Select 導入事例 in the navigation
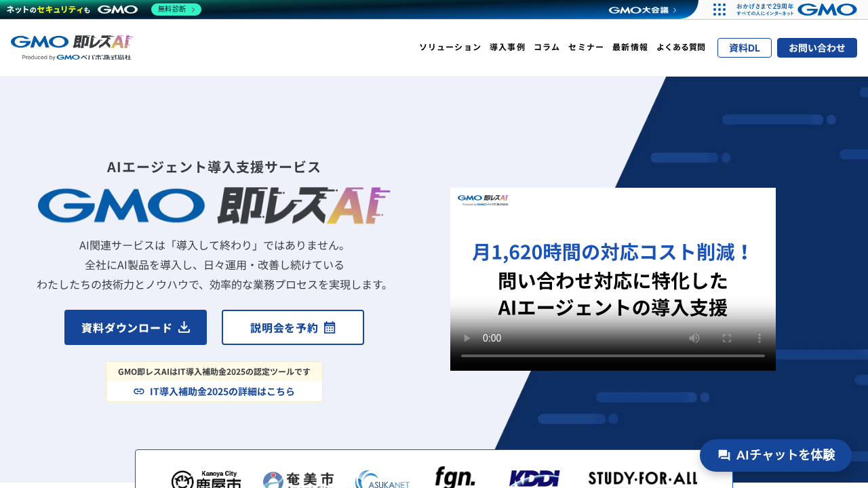The image size is (868, 488). click(506, 47)
